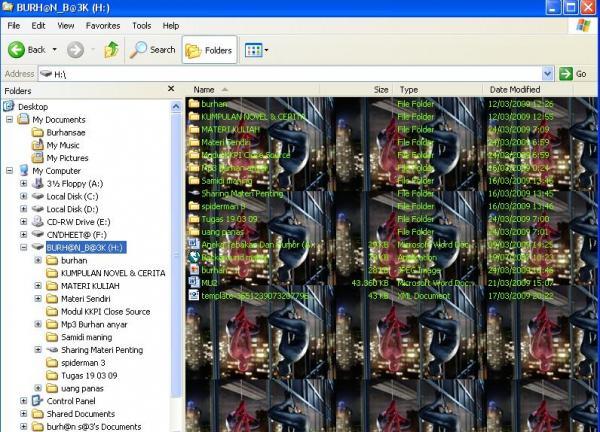Click Control Panel icon in tree
600x432 pixels.
coord(38,401)
